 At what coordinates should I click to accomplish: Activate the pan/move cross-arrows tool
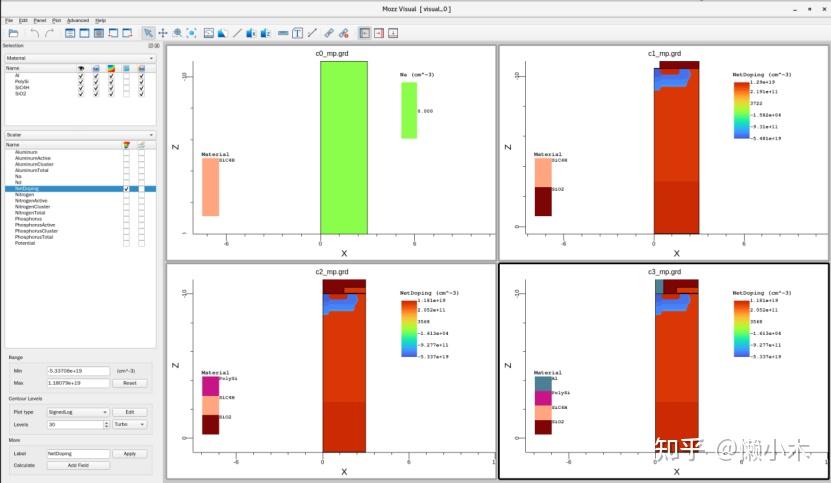click(x=163, y=33)
